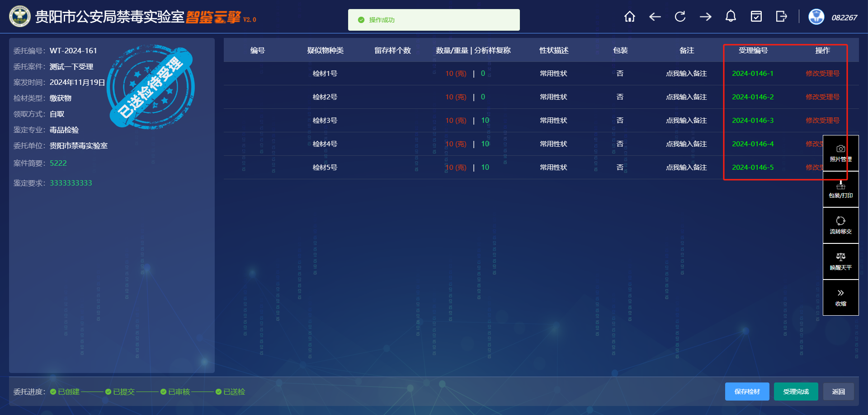Click 流转移交 transfer icon

pos(840,225)
